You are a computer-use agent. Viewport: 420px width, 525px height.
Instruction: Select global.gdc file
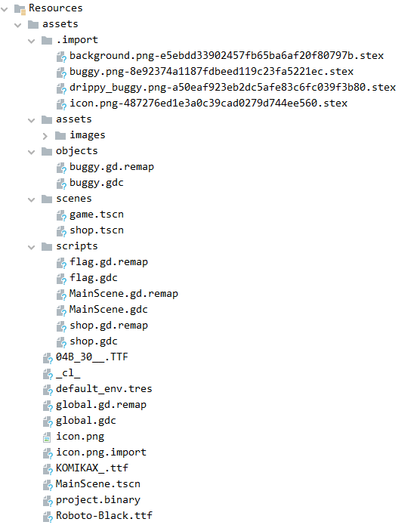[86, 421]
